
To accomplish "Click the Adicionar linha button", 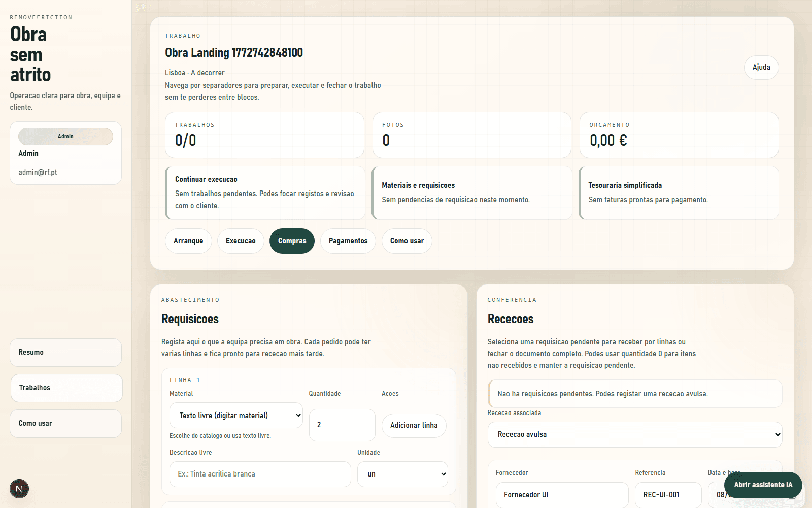I will click(x=414, y=426).
